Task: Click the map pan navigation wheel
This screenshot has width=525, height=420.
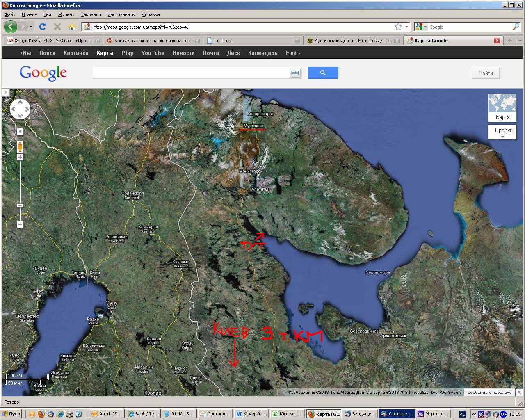Action: (x=20, y=109)
